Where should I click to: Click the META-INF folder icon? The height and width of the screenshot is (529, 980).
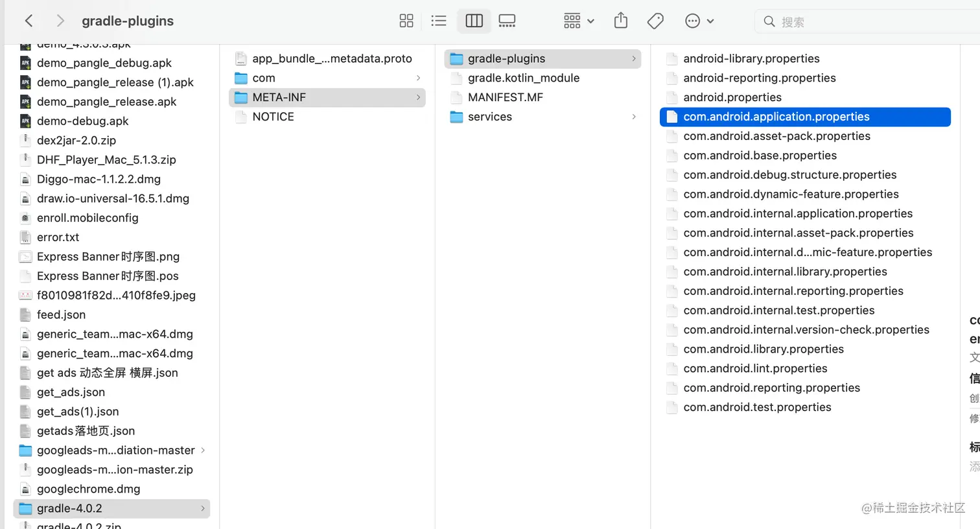click(241, 97)
